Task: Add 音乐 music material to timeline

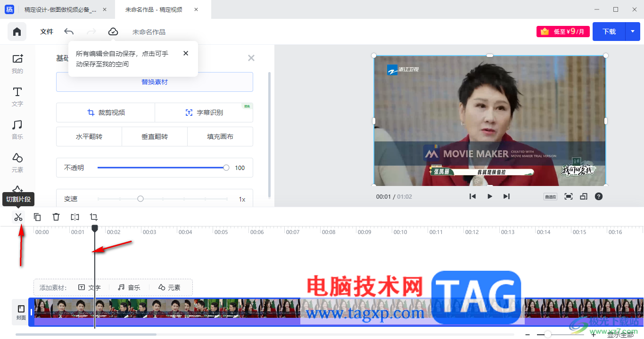Action: [x=129, y=287]
